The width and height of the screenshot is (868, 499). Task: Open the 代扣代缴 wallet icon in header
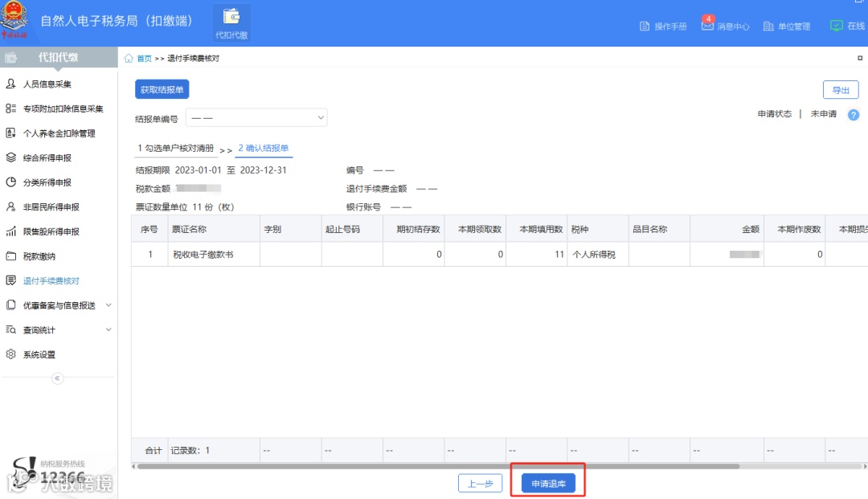tap(231, 17)
